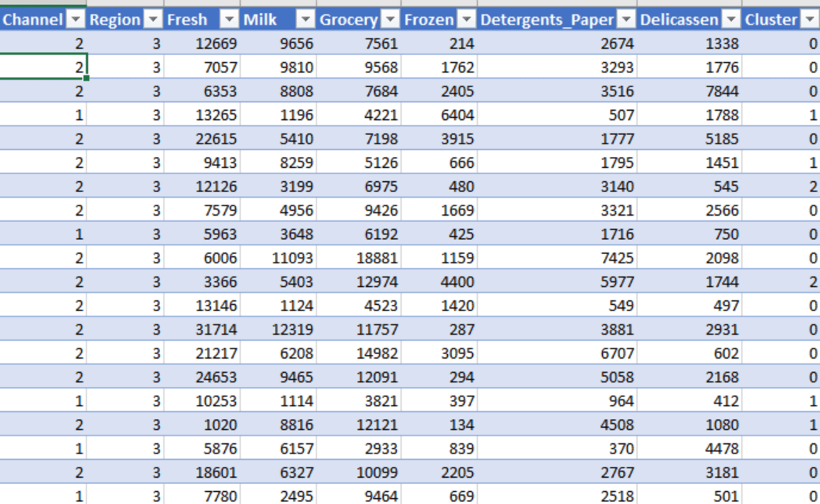This screenshot has width=820, height=504.
Task: Select Milk cell with value 12319
Action: (279, 329)
